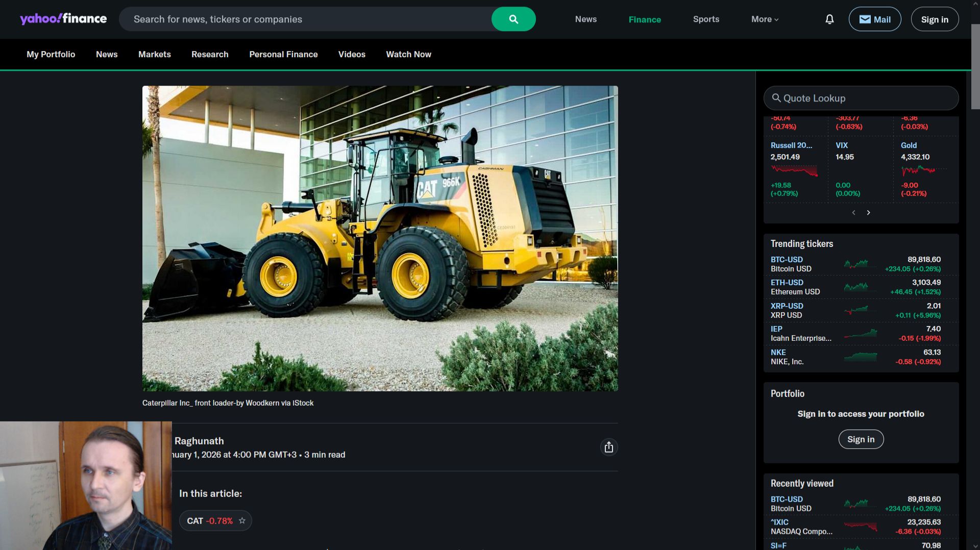Screen dimensions: 980x550
Task: Open notifications bell icon
Action: pos(829,19)
